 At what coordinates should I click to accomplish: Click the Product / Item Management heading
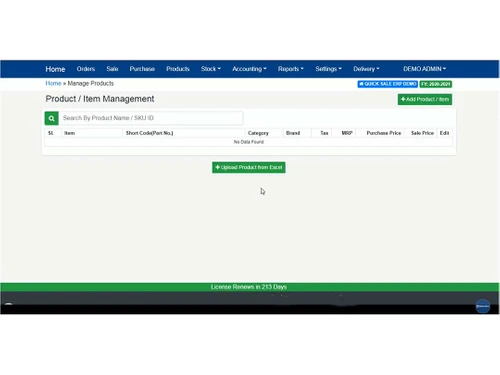(x=100, y=99)
